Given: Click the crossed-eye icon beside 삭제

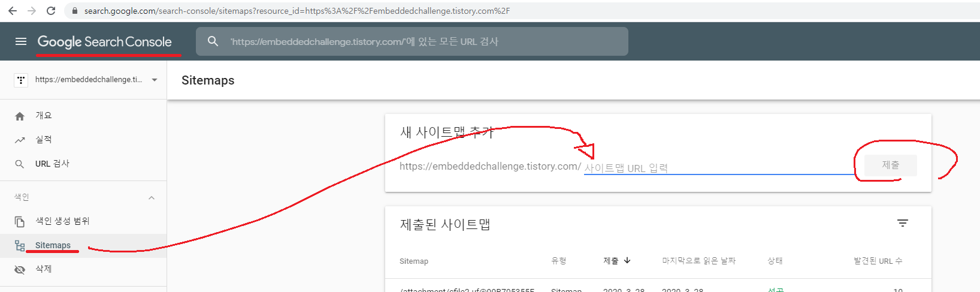Looking at the screenshot, I should tap(20, 270).
